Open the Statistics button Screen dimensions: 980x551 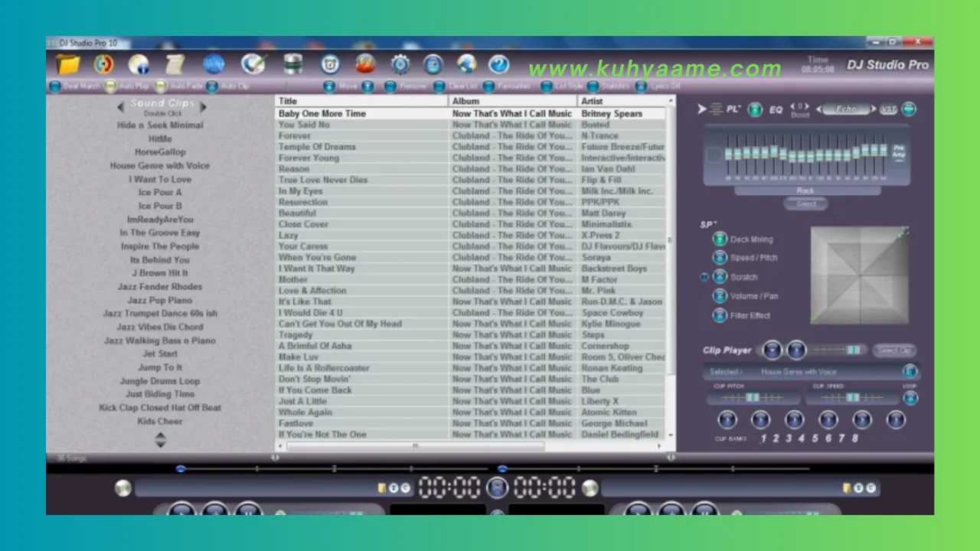tap(593, 86)
